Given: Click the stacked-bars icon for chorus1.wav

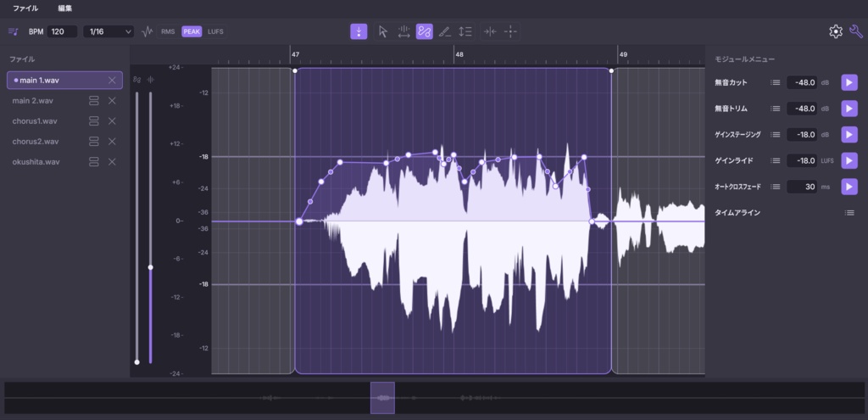Looking at the screenshot, I should [94, 120].
